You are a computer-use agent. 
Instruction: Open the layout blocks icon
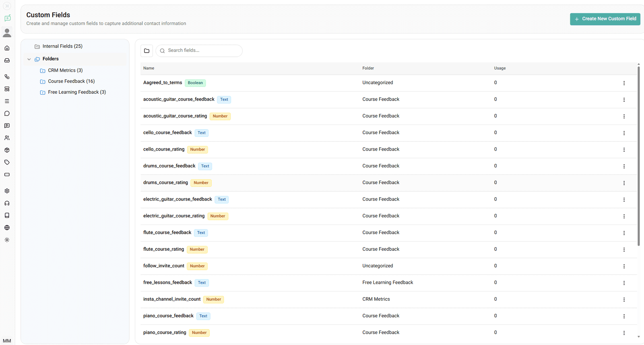pos(7,89)
